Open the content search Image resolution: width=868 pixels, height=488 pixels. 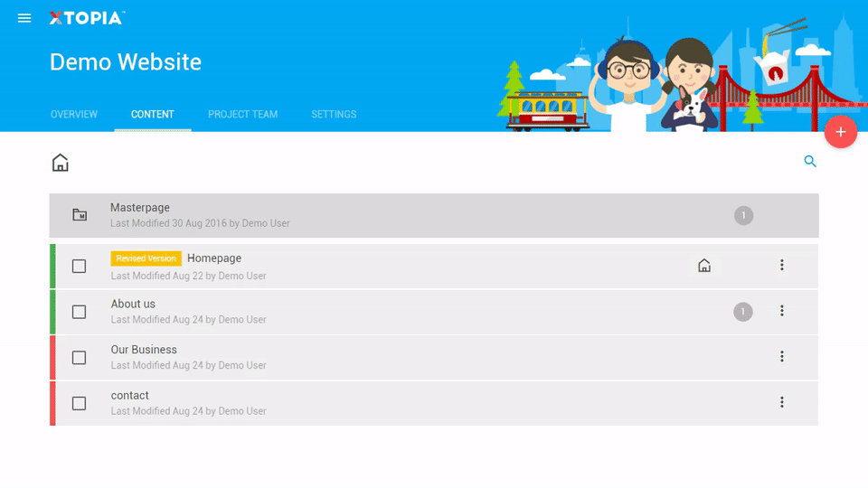810,162
